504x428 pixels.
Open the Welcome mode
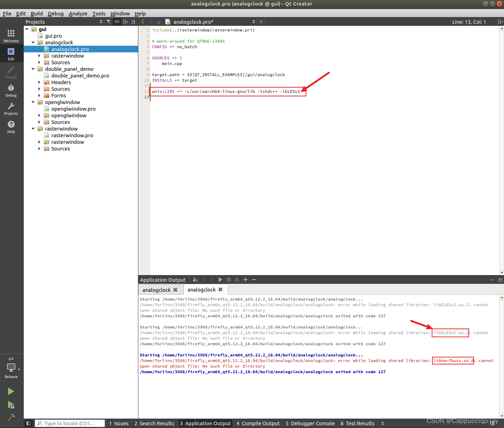tap(11, 36)
